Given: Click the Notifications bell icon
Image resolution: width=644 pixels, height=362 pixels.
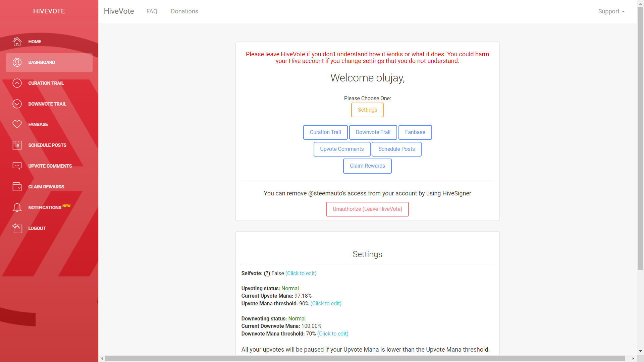Looking at the screenshot, I should click(x=17, y=207).
